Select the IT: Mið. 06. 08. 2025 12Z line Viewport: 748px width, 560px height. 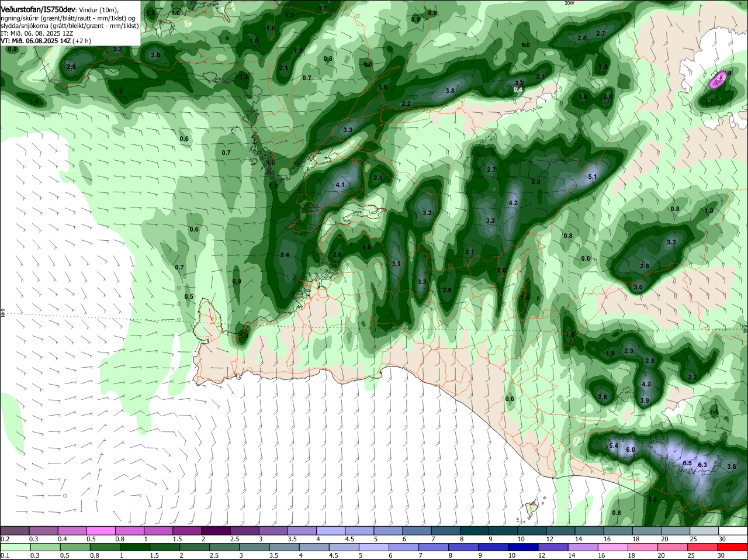pyautogui.click(x=36, y=33)
